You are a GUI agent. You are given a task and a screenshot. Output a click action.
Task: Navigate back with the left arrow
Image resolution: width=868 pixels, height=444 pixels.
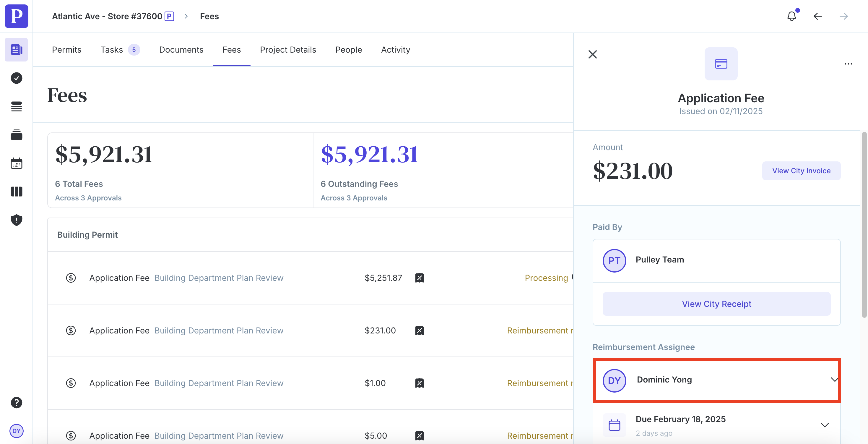tap(817, 16)
